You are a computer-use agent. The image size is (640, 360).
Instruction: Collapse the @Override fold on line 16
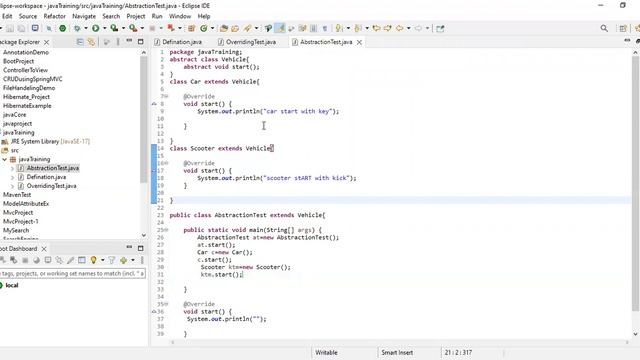(x=166, y=163)
